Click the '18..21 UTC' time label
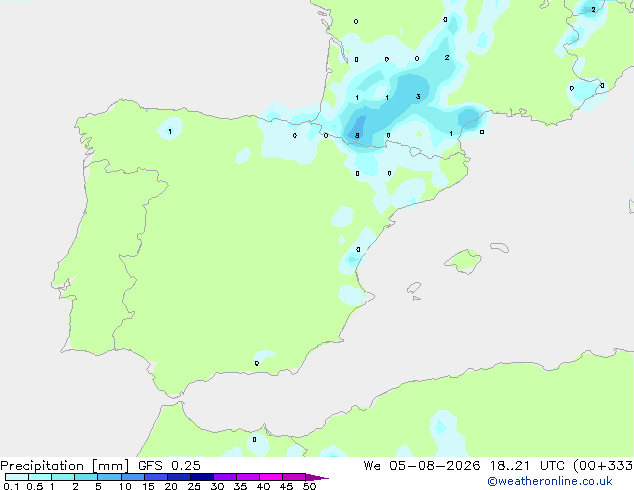 tap(526, 466)
